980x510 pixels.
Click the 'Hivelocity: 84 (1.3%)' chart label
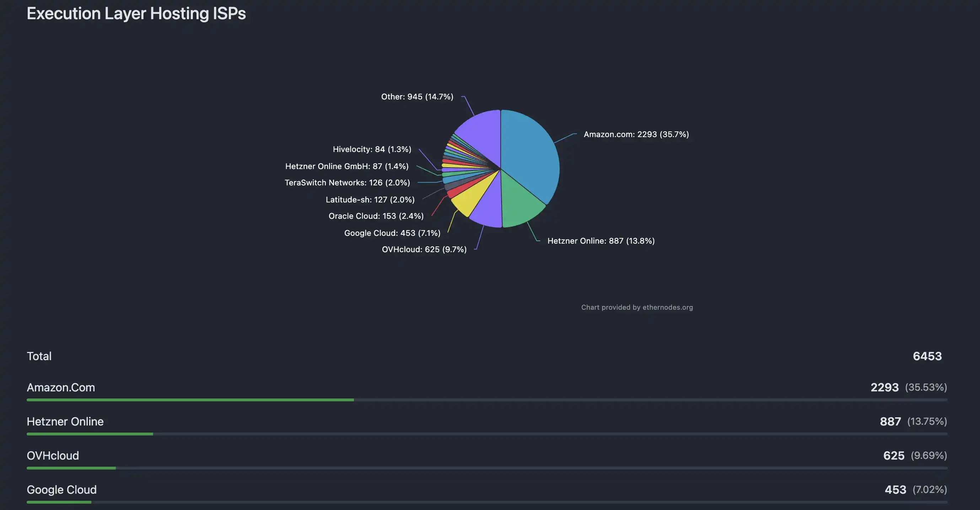point(372,149)
